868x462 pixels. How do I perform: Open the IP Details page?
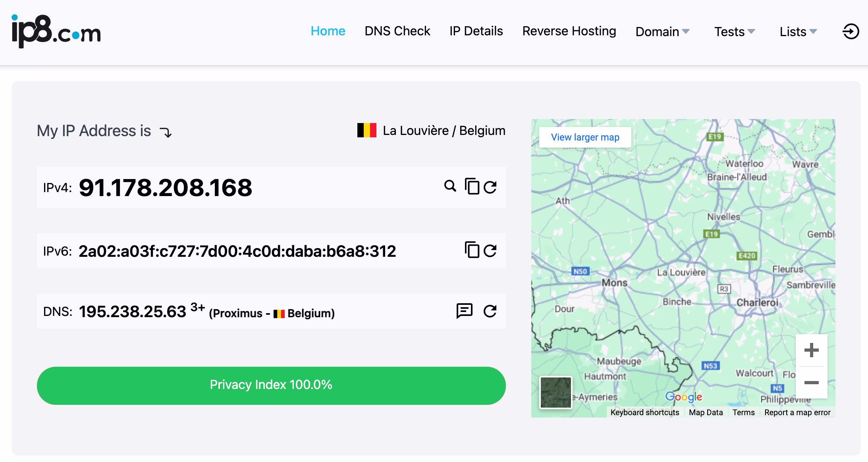point(476,31)
